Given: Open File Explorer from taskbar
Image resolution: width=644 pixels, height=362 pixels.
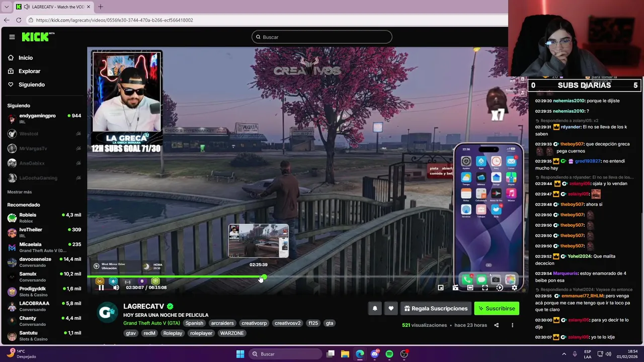Looking at the screenshot, I should [345, 354].
